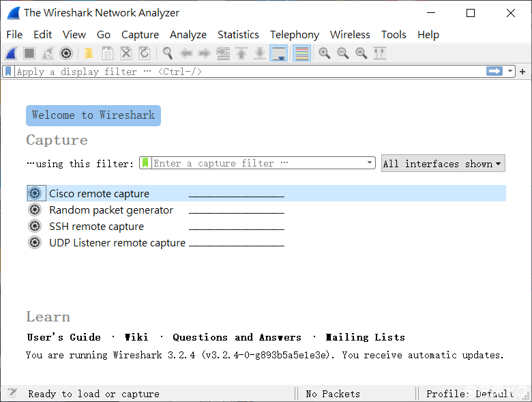Click Profile: Default in status bar
The image size is (532, 402).
coord(470,394)
